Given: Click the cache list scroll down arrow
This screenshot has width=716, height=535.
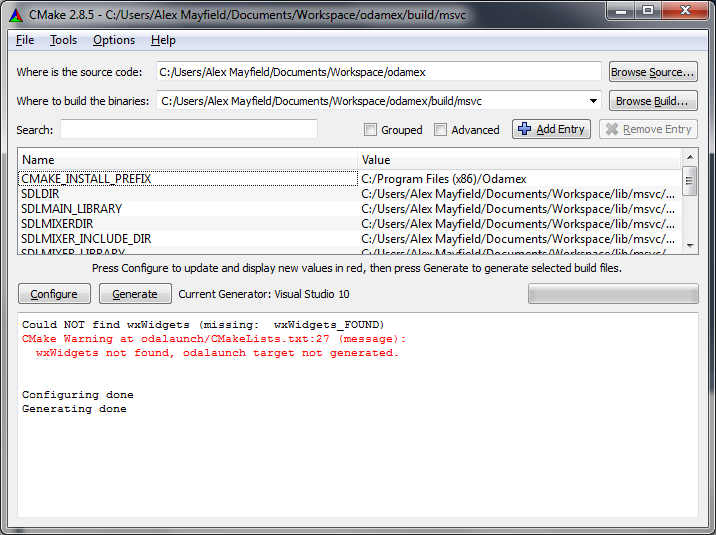Looking at the screenshot, I should pos(690,246).
